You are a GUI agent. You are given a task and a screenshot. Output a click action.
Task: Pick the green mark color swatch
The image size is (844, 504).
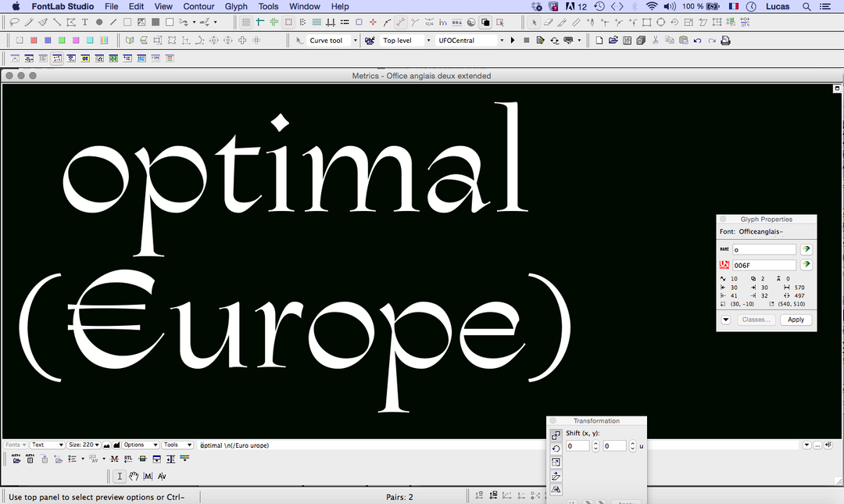tap(62, 41)
